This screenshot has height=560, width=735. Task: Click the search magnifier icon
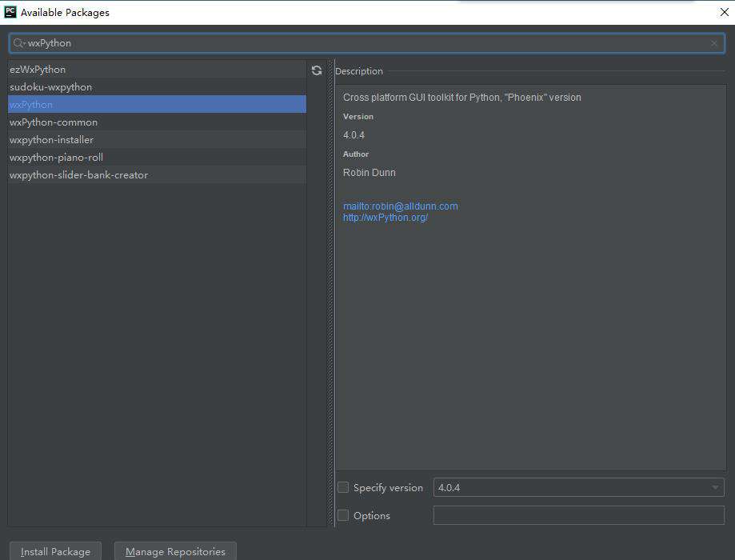(x=18, y=43)
